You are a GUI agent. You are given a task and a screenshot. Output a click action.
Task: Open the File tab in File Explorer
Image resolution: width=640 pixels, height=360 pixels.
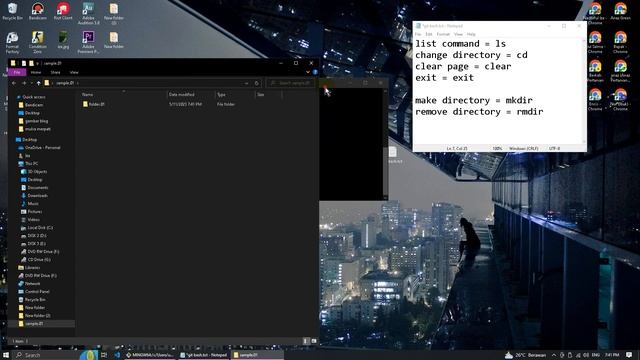tap(17, 72)
